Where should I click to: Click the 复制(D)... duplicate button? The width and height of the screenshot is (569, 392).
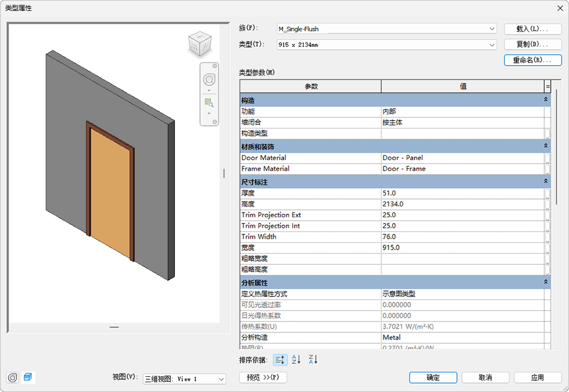point(532,44)
